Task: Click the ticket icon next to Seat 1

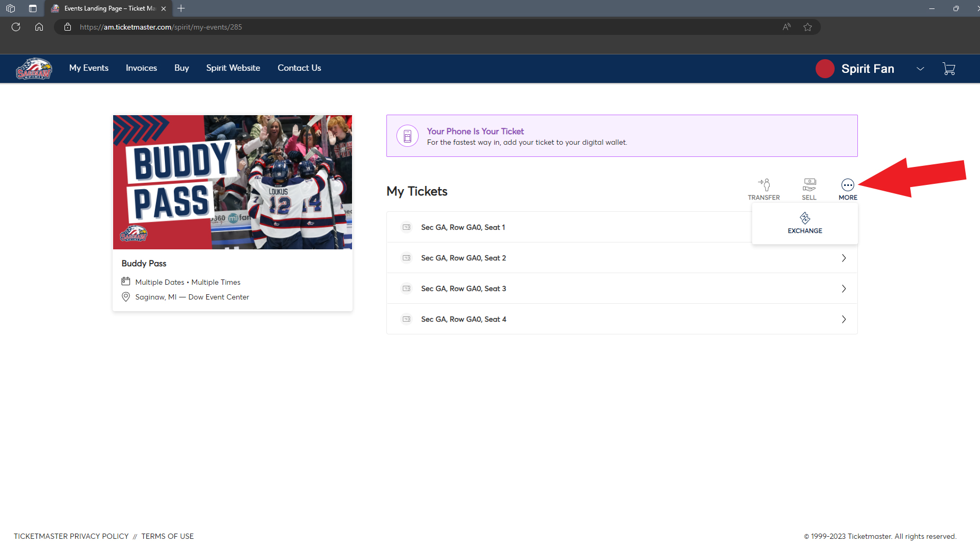Action: pyautogui.click(x=406, y=227)
